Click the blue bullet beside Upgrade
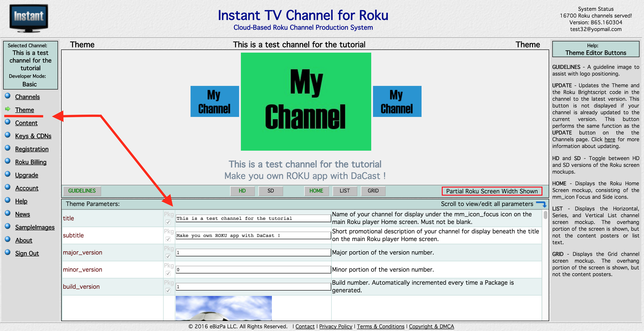The image size is (644, 331). tap(8, 174)
